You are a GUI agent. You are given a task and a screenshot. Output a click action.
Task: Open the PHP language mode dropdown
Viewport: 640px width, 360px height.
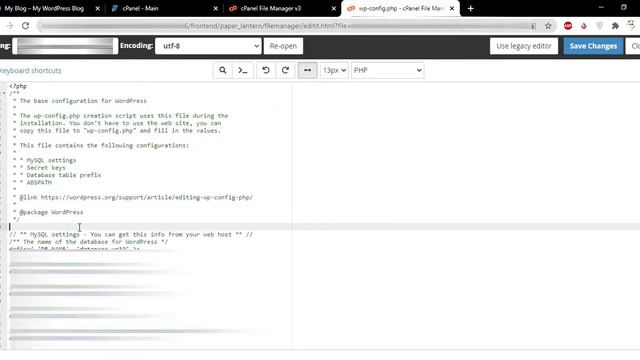[387, 70]
